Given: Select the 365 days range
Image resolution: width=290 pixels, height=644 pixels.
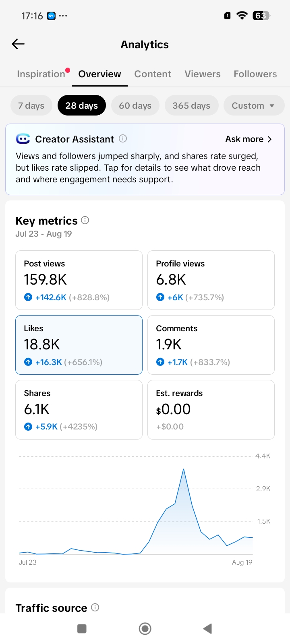Looking at the screenshot, I should (x=191, y=105).
